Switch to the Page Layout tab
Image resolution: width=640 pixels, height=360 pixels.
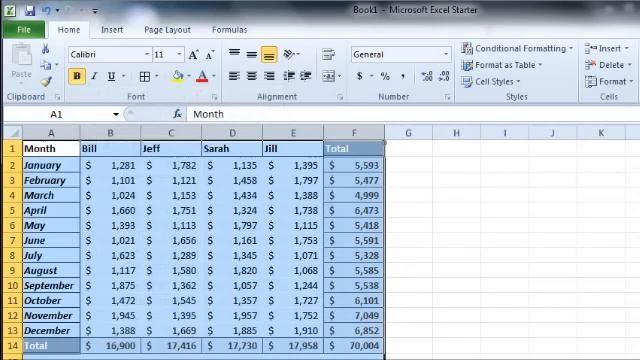tap(167, 30)
